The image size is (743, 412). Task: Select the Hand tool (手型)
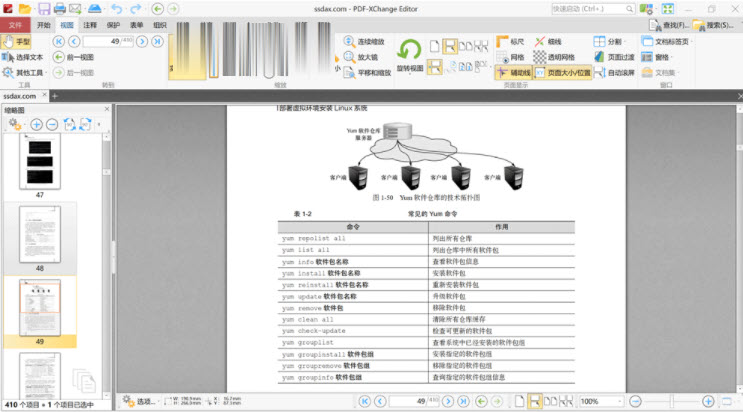(x=17, y=42)
